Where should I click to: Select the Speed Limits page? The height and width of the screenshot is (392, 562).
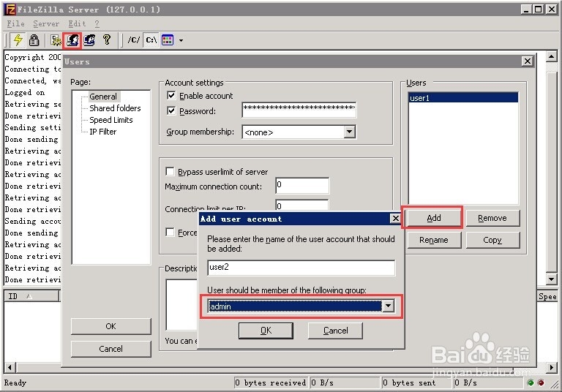coord(111,120)
